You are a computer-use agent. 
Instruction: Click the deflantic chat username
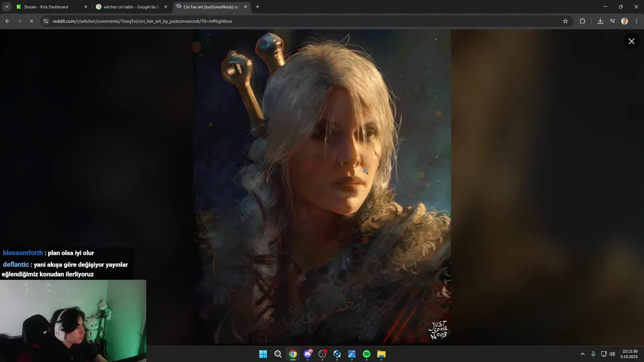(16, 264)
